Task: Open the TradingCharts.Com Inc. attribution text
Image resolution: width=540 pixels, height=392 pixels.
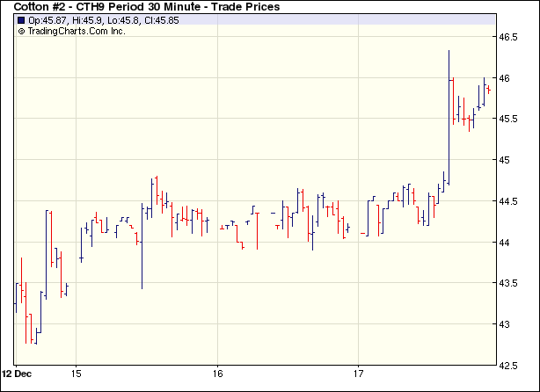Action: (77, 31)
